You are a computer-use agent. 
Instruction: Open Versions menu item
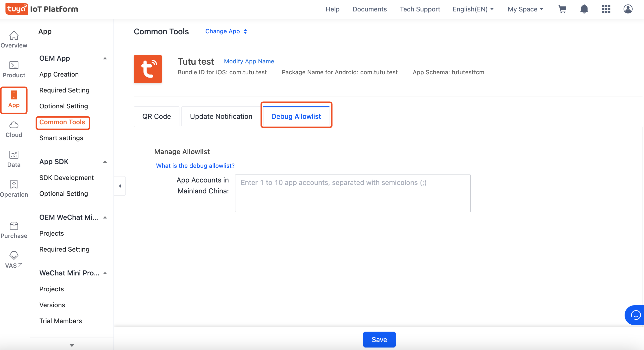(x=52, y=305)
